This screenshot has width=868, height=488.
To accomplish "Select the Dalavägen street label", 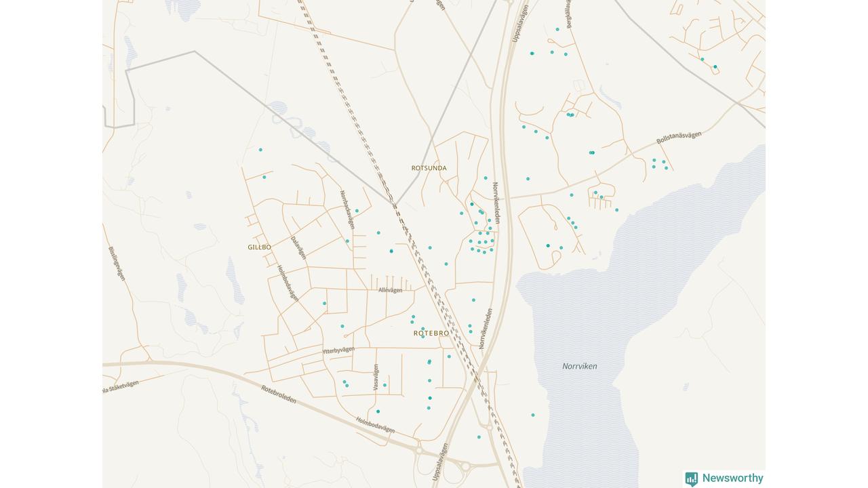I will pyautogui.click(x=298, y=247).
